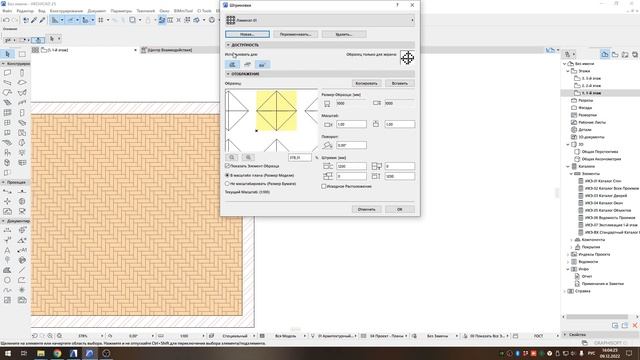640x360 pixels.
Task: Select the Wall tool in toolbox
Action: pos(7,73)
